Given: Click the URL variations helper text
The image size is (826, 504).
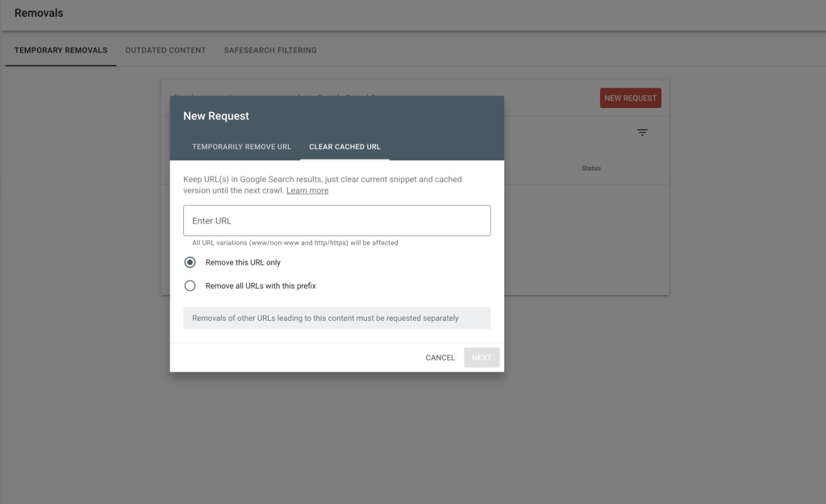Looking at the screenshot, I should coord(295,243).
